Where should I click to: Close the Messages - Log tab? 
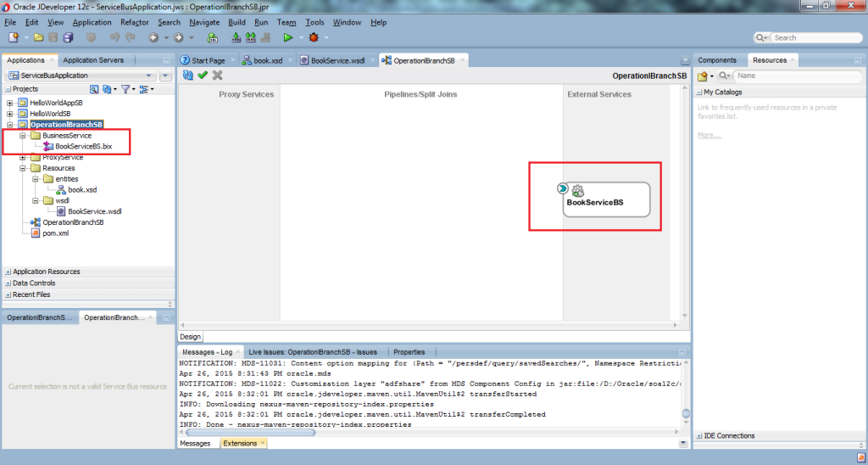point(238,352)
